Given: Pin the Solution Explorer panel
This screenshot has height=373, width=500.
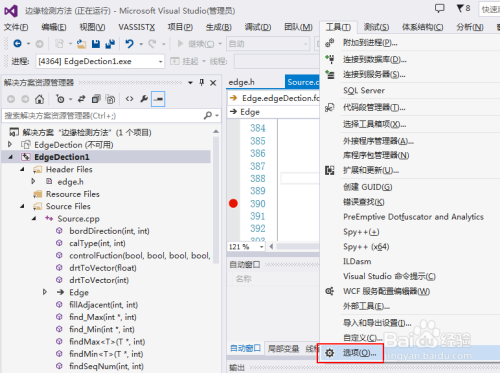Looking at the screenshot, I should (x=202, y=82).
